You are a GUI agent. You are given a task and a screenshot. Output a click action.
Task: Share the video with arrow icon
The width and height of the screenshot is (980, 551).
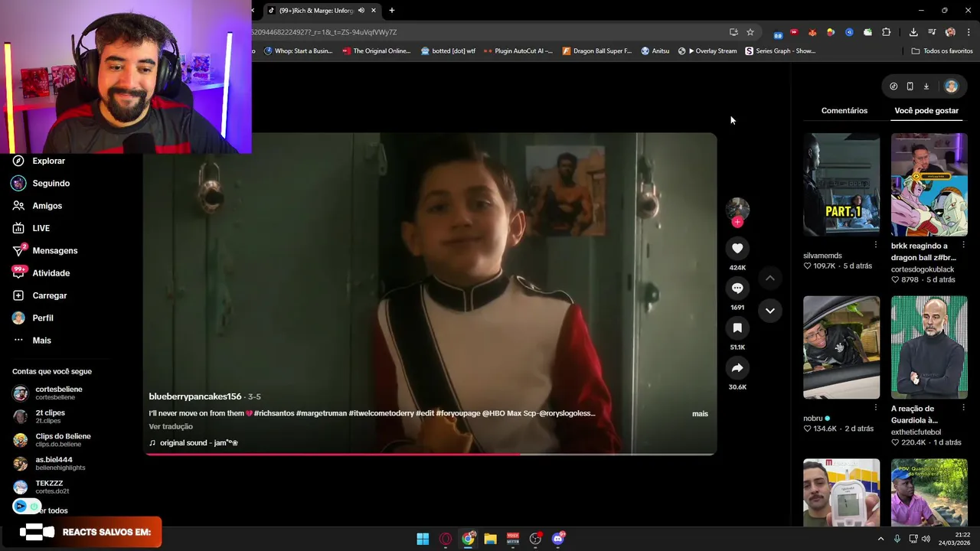737,367
